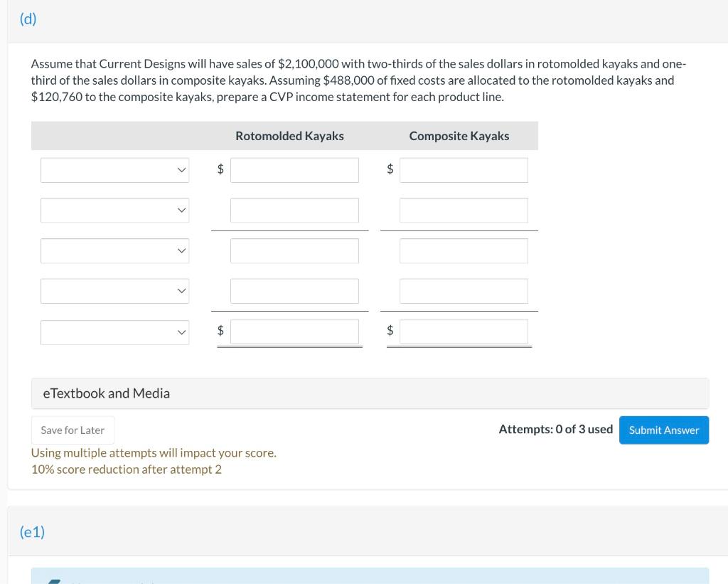728x584 pixels.
Task: Click second-row Composite Kayaks amount field
Action: point(464,211)
